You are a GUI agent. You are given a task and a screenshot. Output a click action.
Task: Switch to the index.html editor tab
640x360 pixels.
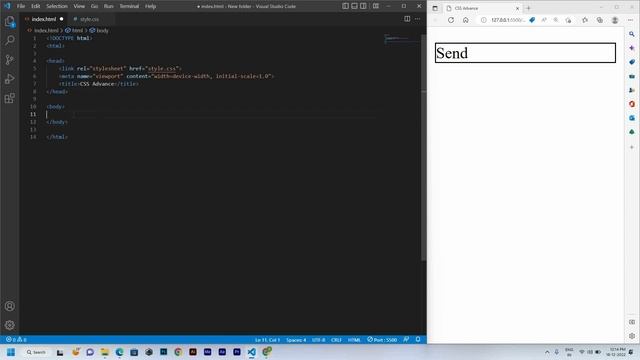coord(44,19)
